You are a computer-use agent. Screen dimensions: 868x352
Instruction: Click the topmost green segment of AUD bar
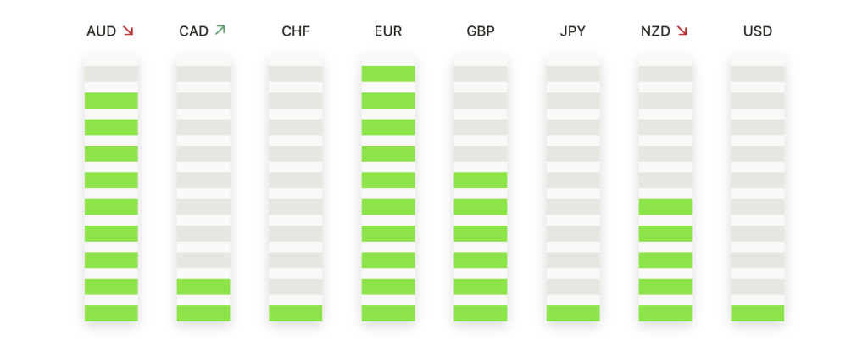pos(111,100)
